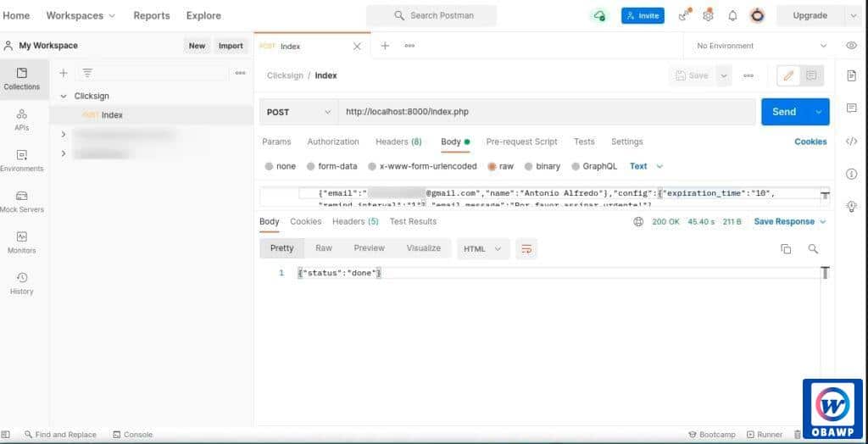Click the sync status cloud icon
The width and height of the screenshot is (868, 444).
click(x=599, y=15)
